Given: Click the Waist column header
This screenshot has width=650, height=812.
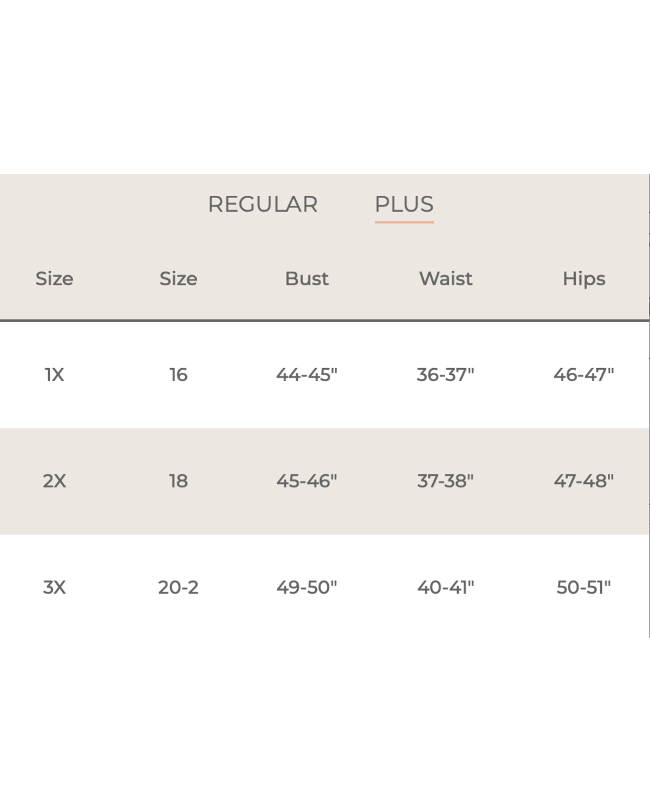Looking at the screenshot, I should click(446, 278).
